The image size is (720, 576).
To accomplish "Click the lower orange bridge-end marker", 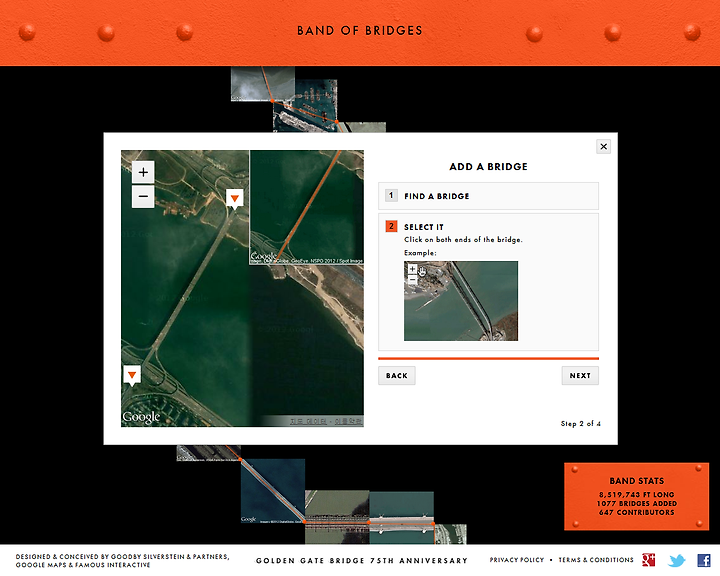I will [x=132, y=376].
